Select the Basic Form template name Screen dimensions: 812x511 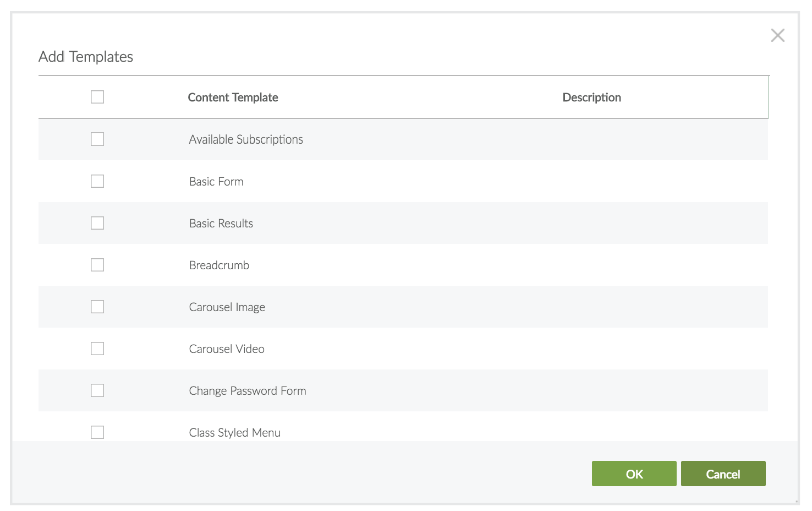(216, 182)
